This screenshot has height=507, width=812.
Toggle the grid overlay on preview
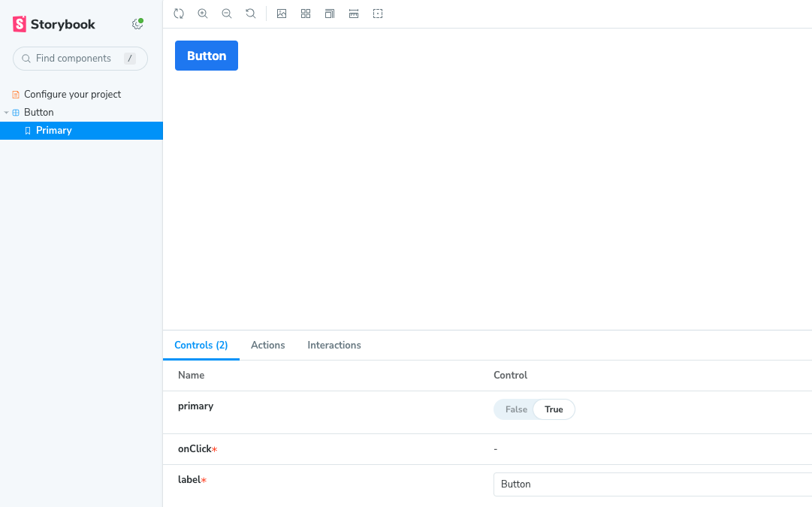[306, 14]
